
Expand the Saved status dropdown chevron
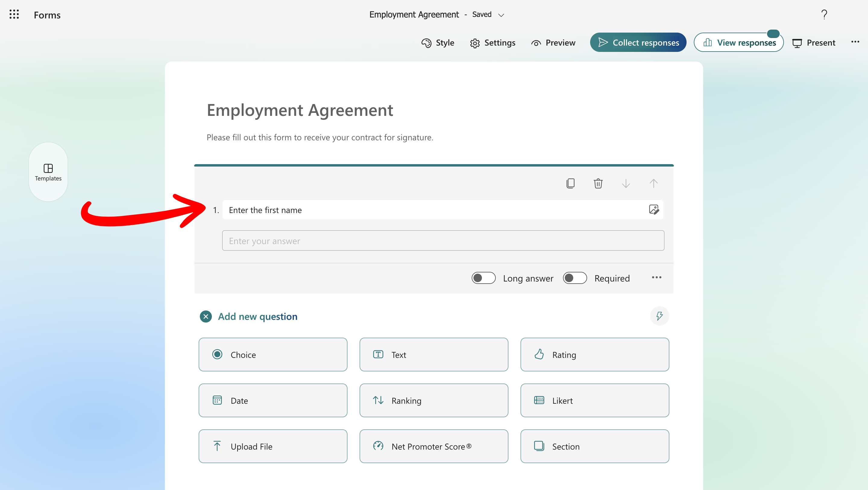501,15
